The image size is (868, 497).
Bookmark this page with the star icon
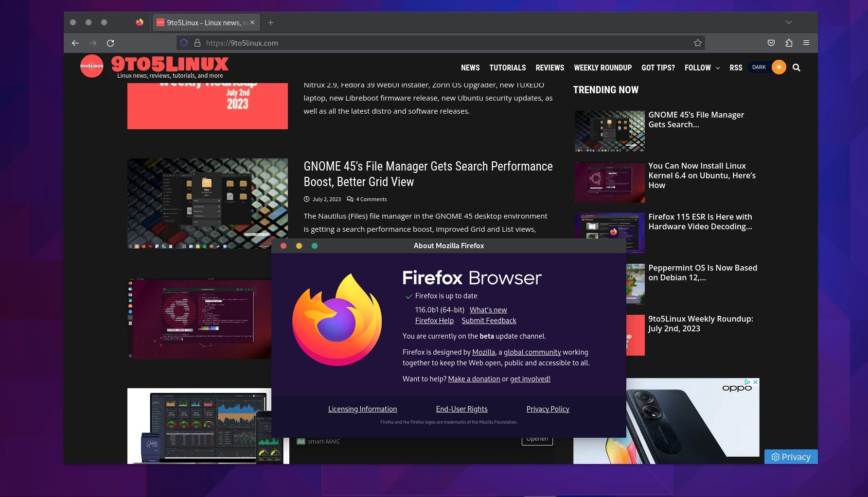(x=698, y=43)
